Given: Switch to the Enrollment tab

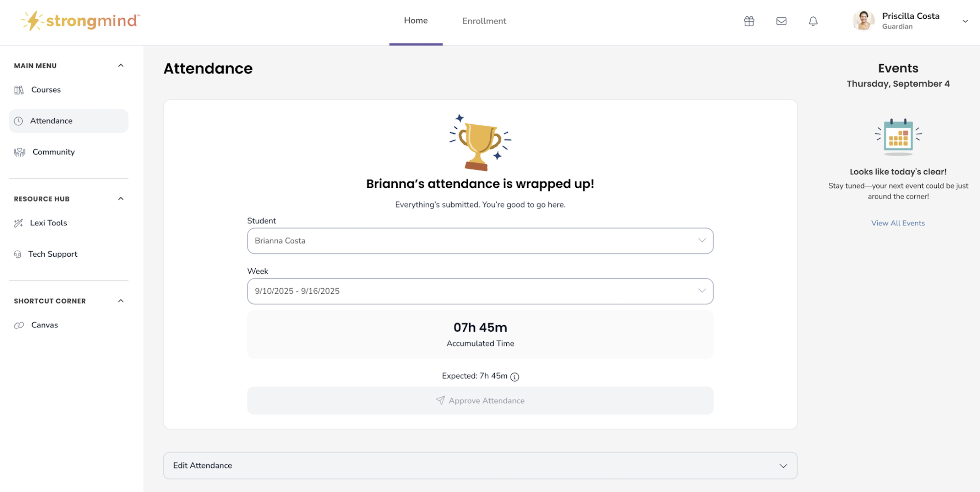Looking at the screenshot, I should click(x=484, y=21).
